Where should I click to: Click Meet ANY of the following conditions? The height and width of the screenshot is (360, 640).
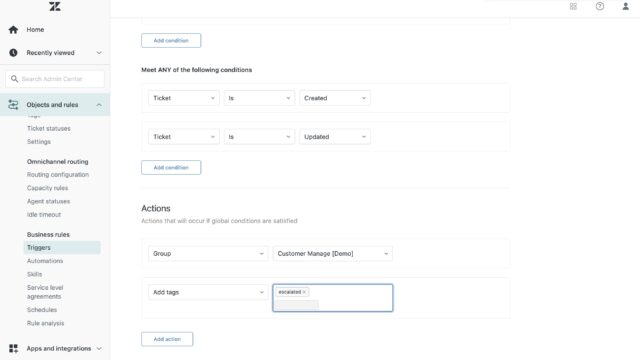[x=196, y=70]
